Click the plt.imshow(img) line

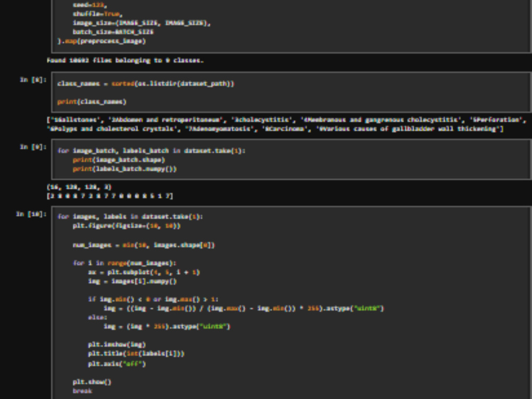point(117,345)
